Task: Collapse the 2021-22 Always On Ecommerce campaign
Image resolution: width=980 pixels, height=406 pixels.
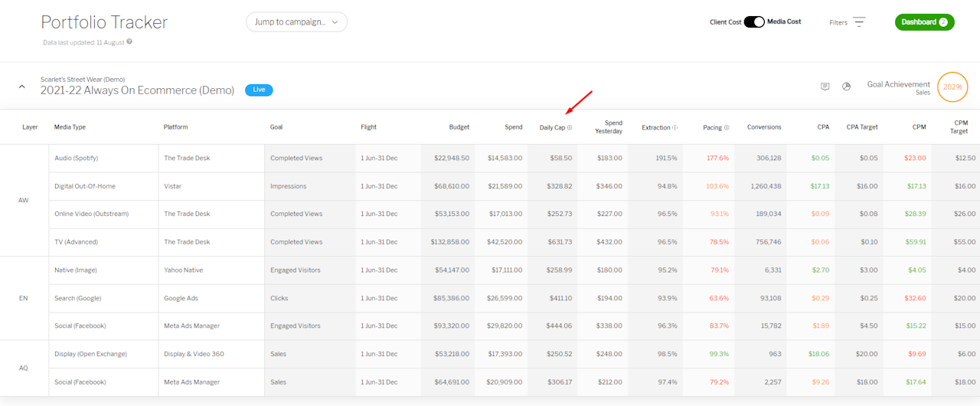Action: coord(21,87)
